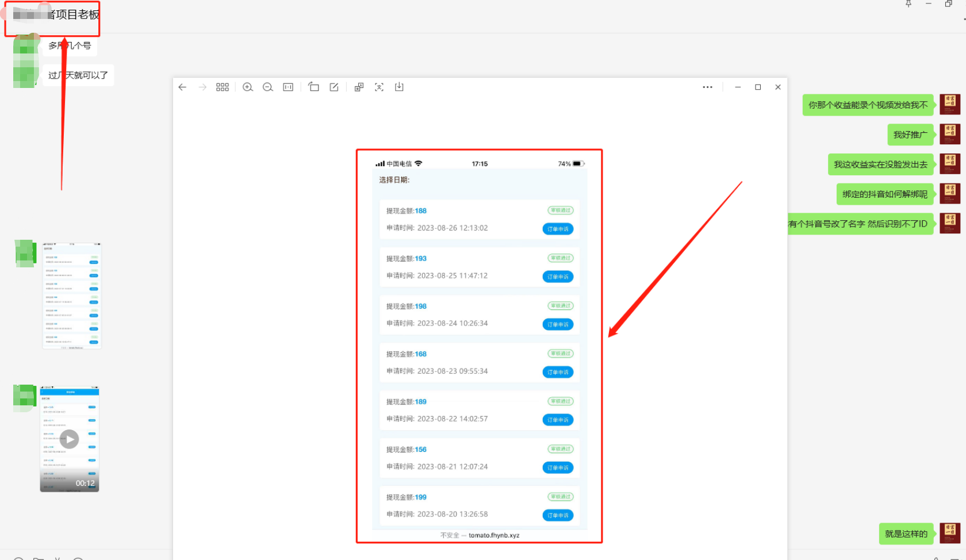Viewport: 966px width, 560px height.
Task: Select received message 过几天就可以了
Action: point(78,75)
